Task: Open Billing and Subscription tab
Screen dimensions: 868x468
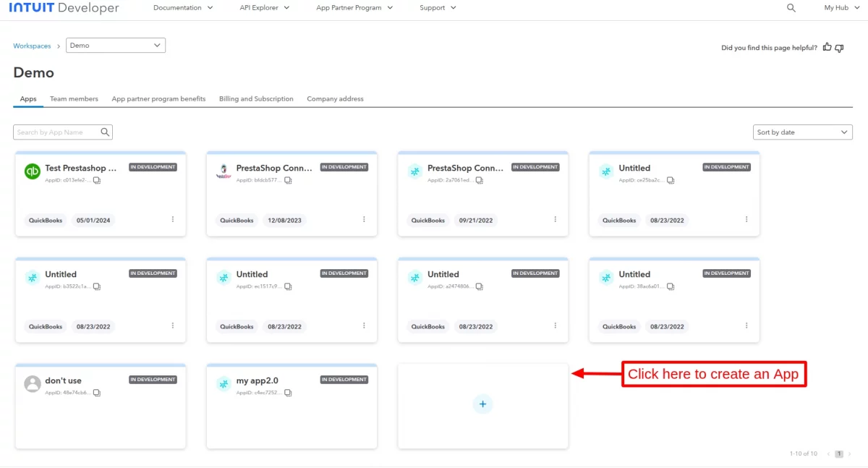Action: (x=256, y=99)
